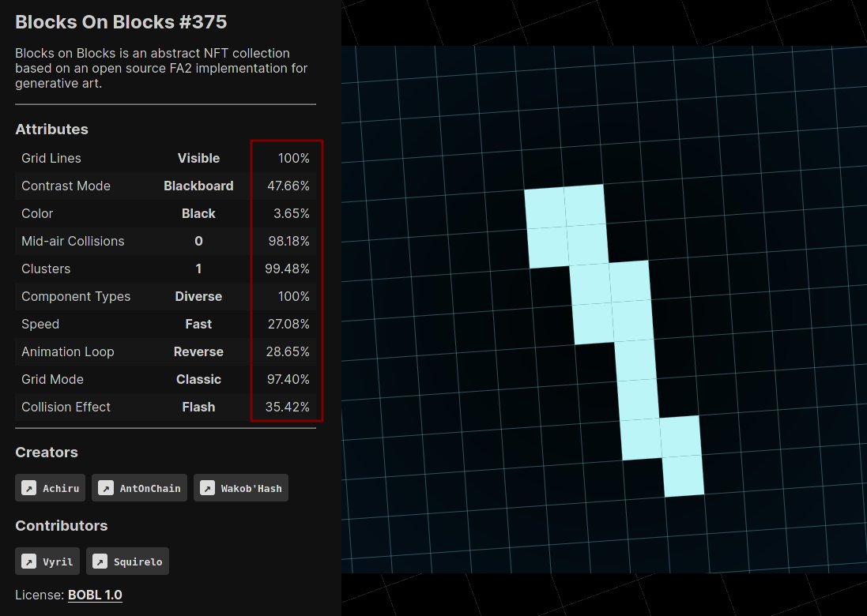Click the Blocks On Blocks #375 title
This screenshot has width=867, height=616.
tap(121, 22)
